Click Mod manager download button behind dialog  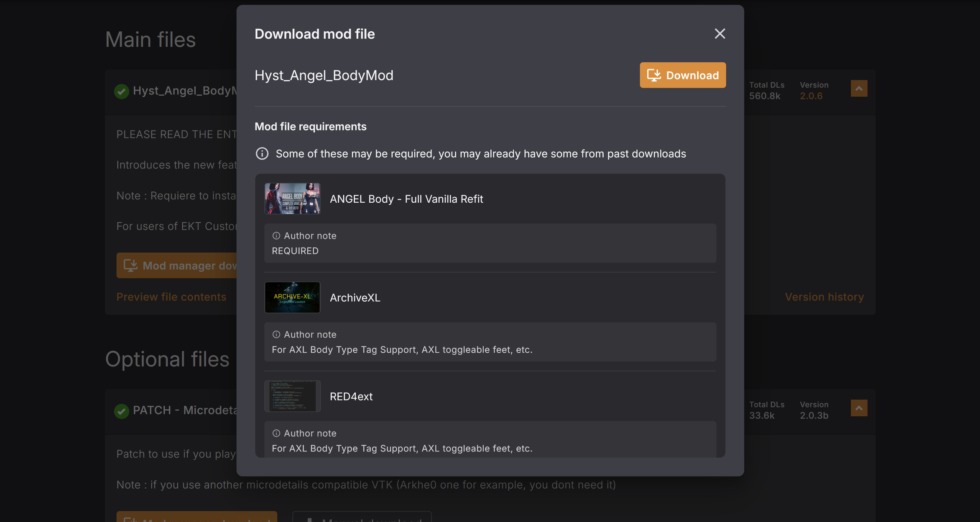click(176, 265)
